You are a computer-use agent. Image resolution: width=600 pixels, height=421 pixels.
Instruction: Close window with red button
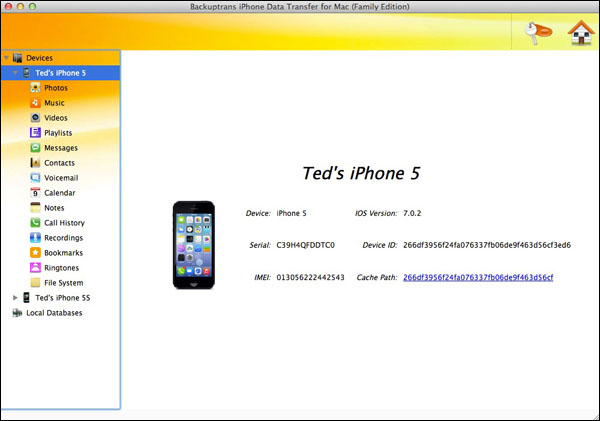[8, 6]
